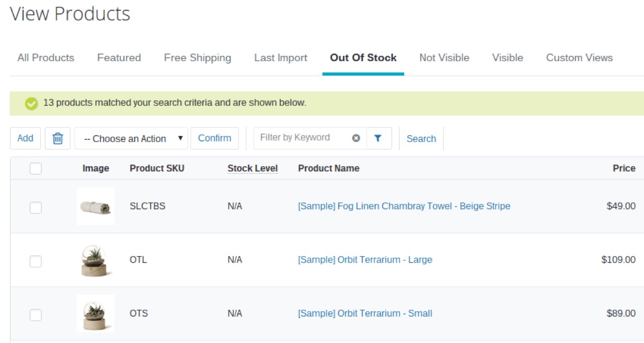Image resolution: width=644 pixels, height=343 pixels.
Task: Tick the checkbox for OTS row
Action: point(35,315)
